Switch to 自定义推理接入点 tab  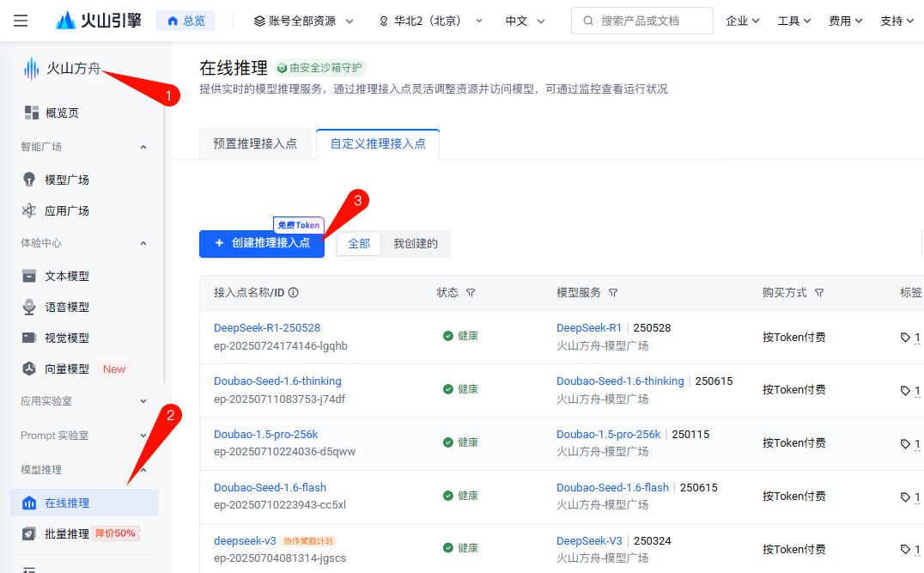click(378, 143)
